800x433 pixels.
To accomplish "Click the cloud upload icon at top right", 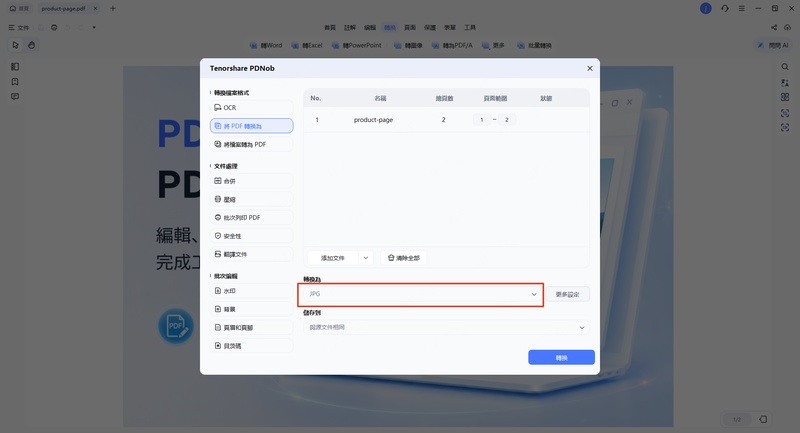I will 788,28.
